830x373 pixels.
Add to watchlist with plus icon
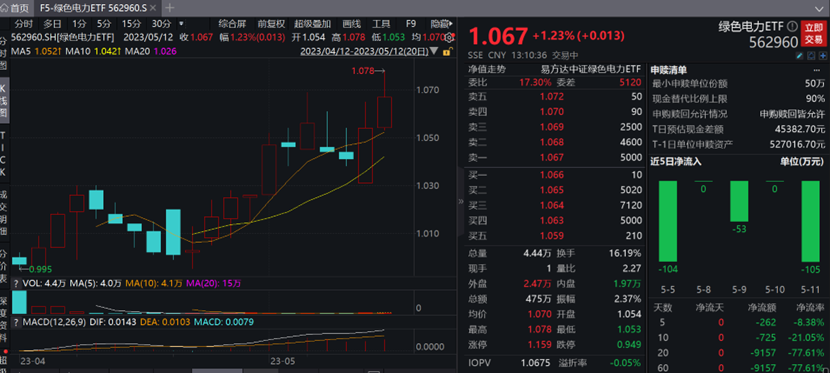(x=823, y=56)
